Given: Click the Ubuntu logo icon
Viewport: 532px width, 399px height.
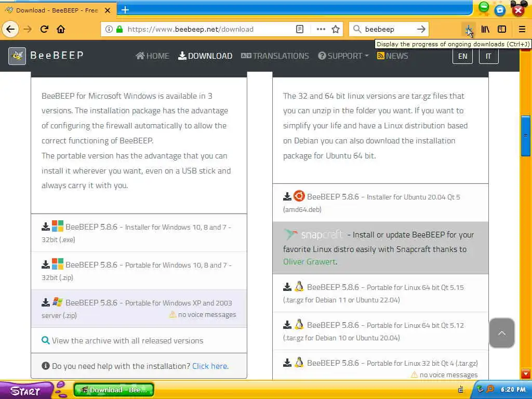Looking at the screenshot, I should click(299, 196).
